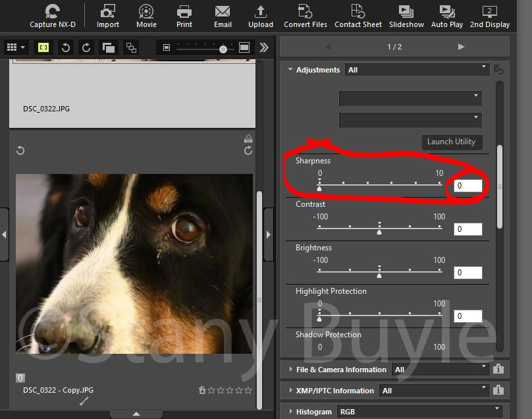
Task: Click the Launch Utility button
Action: pos(451,142)
